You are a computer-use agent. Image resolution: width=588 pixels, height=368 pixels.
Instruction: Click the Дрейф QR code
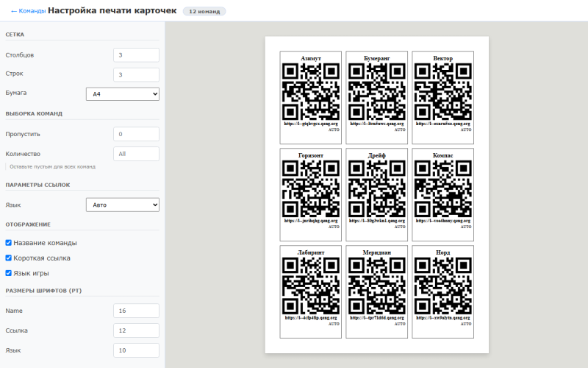point(377,188)
